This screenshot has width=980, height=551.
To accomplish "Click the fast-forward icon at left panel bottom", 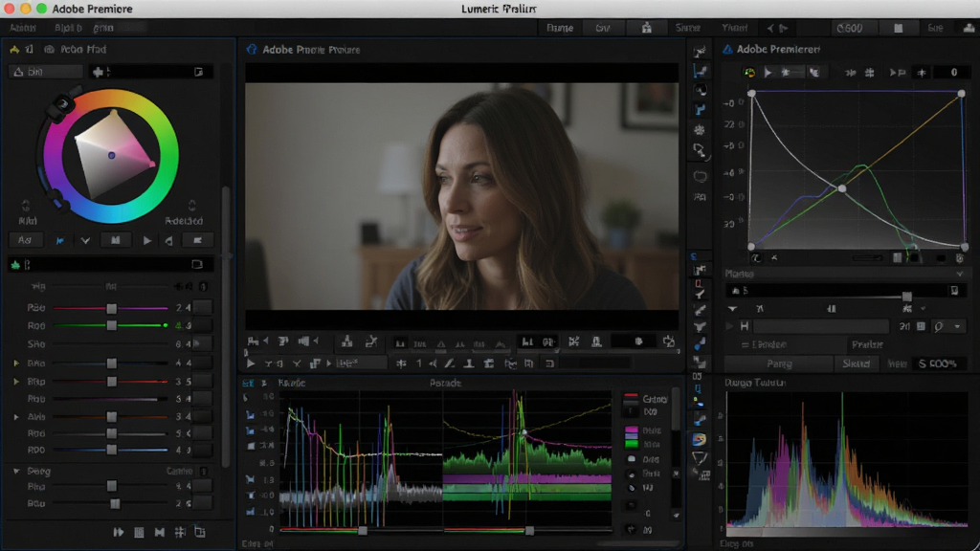I will (x=118, y=532).
